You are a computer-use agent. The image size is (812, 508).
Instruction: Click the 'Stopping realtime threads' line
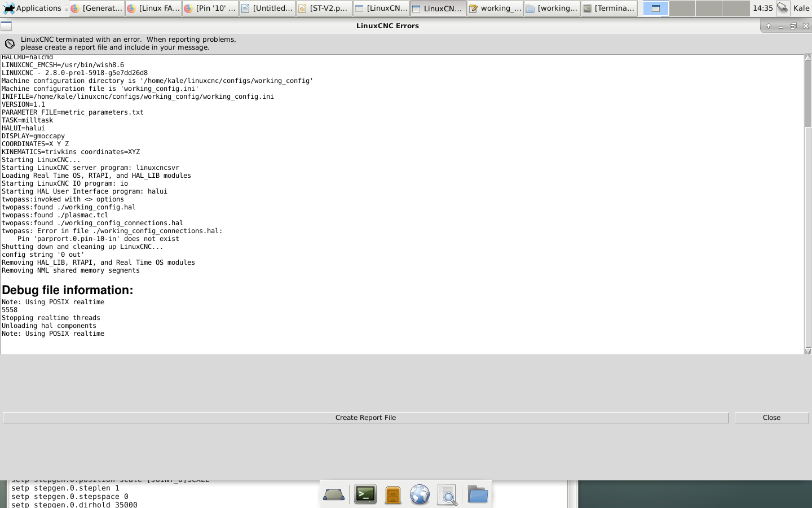(51, 318)
